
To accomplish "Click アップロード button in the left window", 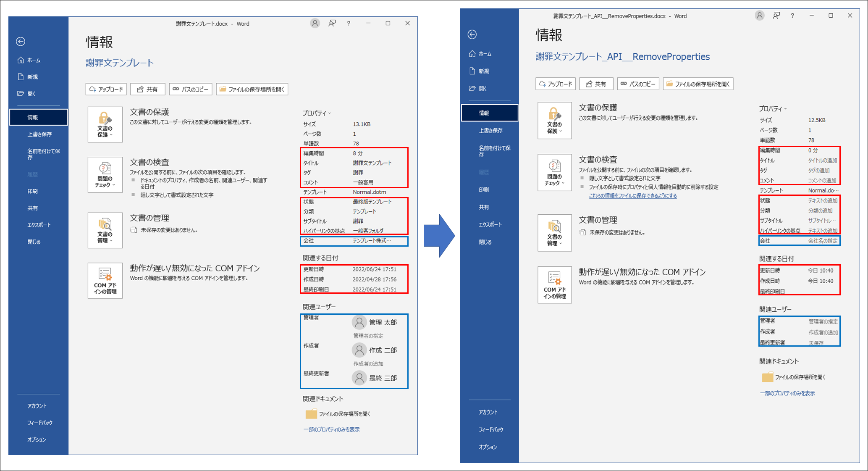I will pyautogui.click(x=106, y=89).
